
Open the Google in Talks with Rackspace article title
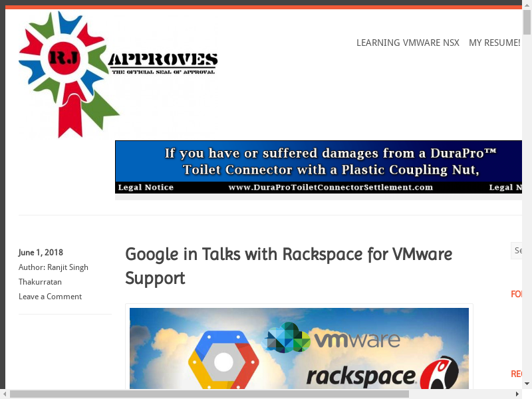coord(289,266)
